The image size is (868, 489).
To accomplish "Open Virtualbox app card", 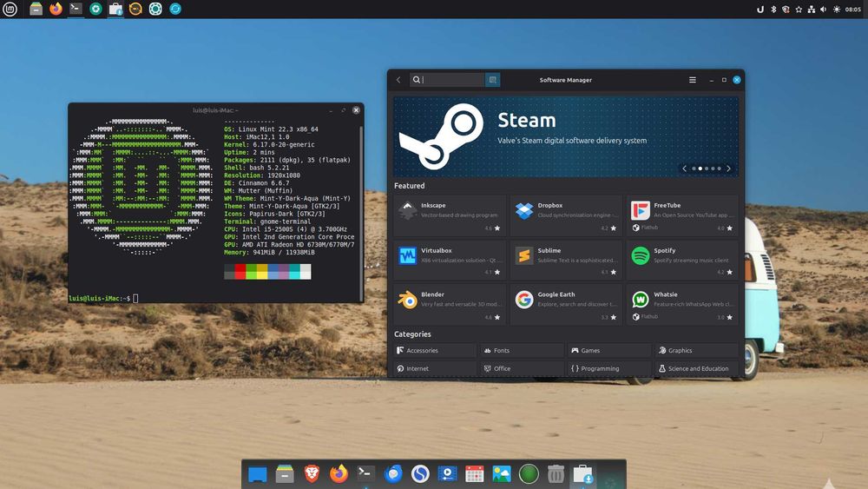I will tap(450, 261).
